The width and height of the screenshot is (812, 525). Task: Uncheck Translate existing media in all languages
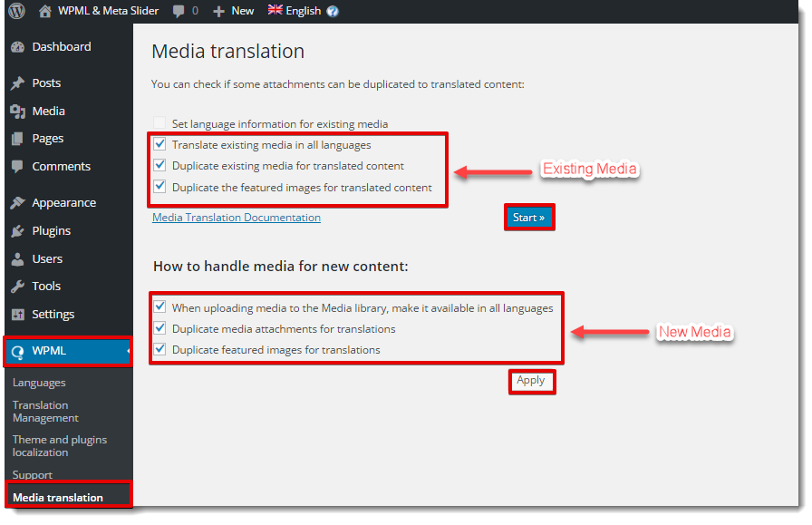[160, 144]
